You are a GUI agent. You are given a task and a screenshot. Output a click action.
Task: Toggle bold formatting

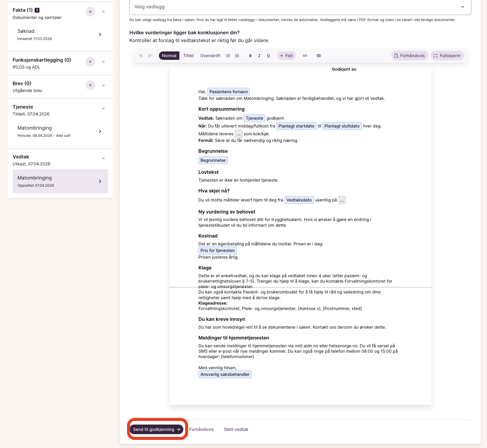pos(250,56)
